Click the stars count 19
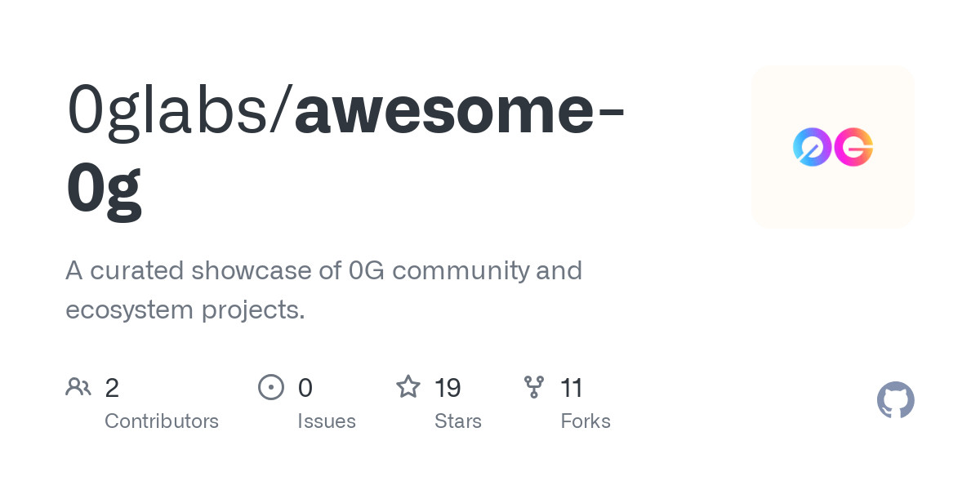Screen dimensions: 980x490 click(x=448, y=388)
